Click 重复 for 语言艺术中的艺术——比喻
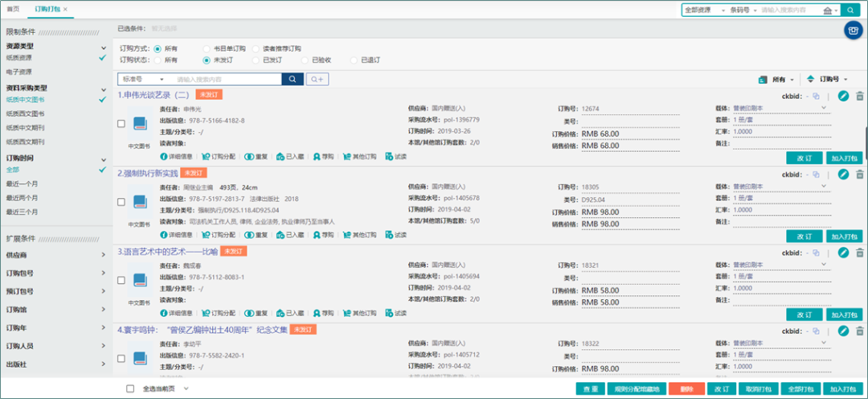This screenshot has height=399, width=868. point(256,313)
